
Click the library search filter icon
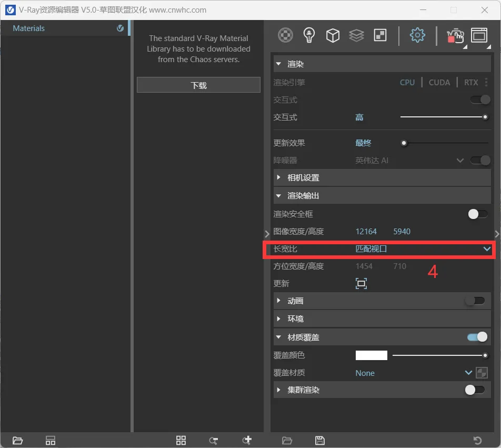click(214, 441)
